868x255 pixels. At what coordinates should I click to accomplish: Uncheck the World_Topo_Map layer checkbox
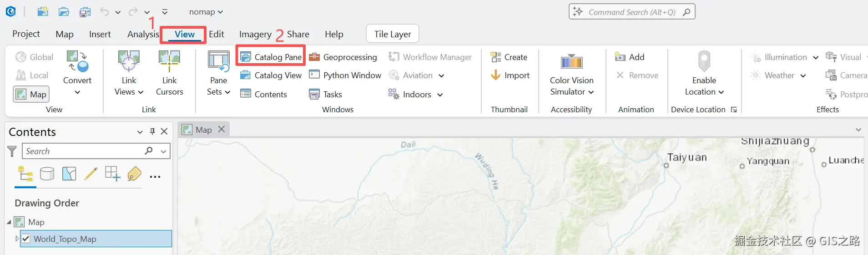(26, 239)
